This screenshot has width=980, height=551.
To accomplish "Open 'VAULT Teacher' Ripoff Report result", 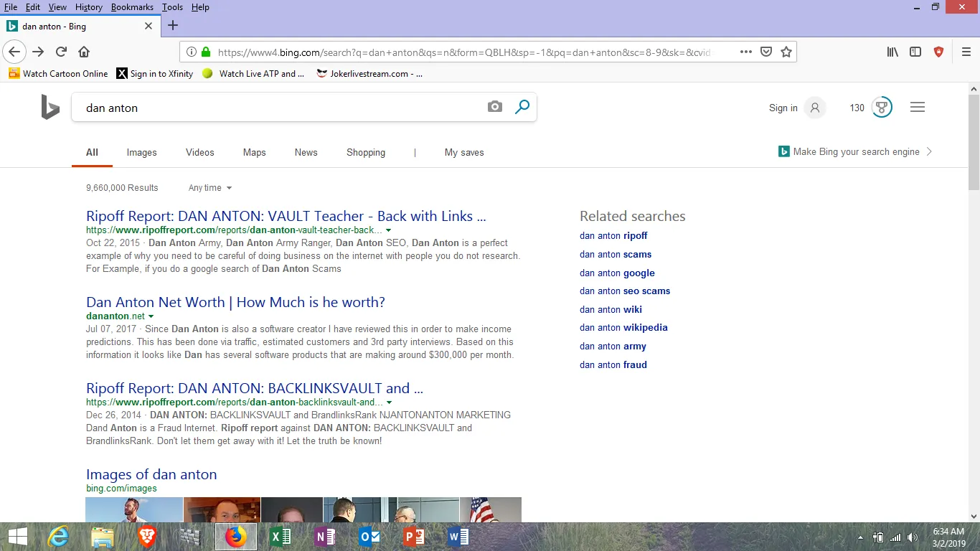I will [x=286, y=216].
